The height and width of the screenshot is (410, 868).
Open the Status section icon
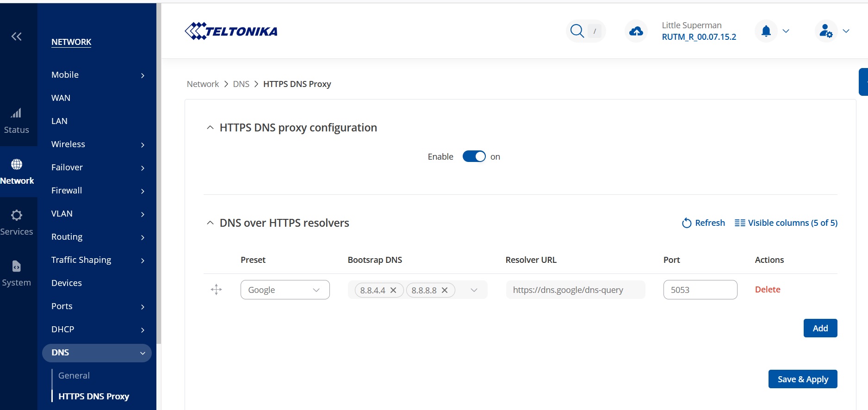point(17,114)
